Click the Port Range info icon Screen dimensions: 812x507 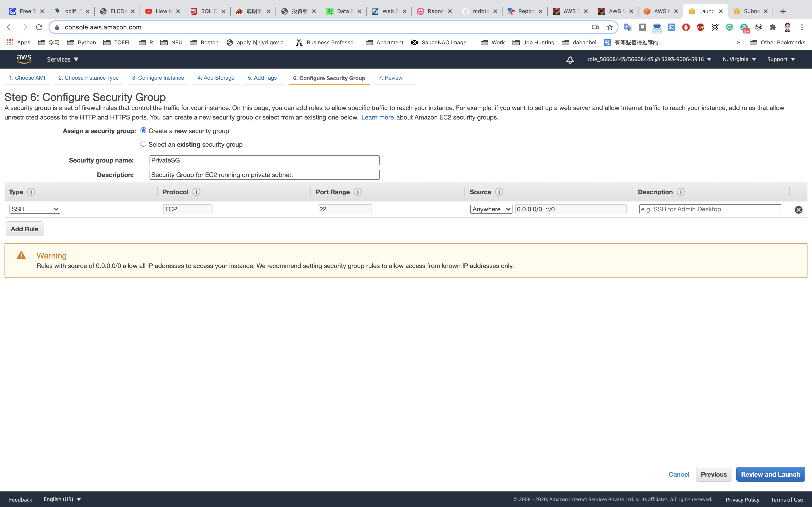pyautogui.click(x=358, y=192)
